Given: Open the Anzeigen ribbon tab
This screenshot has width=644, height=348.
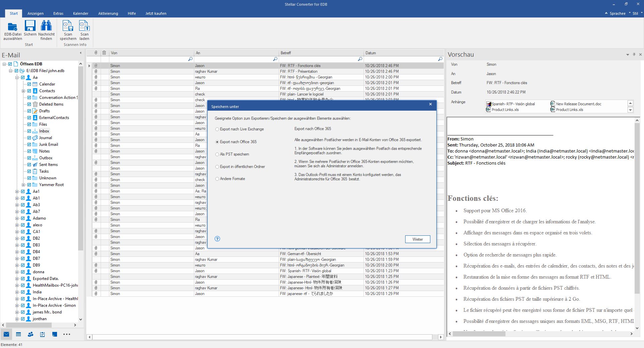Looking at the screenshot, I should point(36,13).
